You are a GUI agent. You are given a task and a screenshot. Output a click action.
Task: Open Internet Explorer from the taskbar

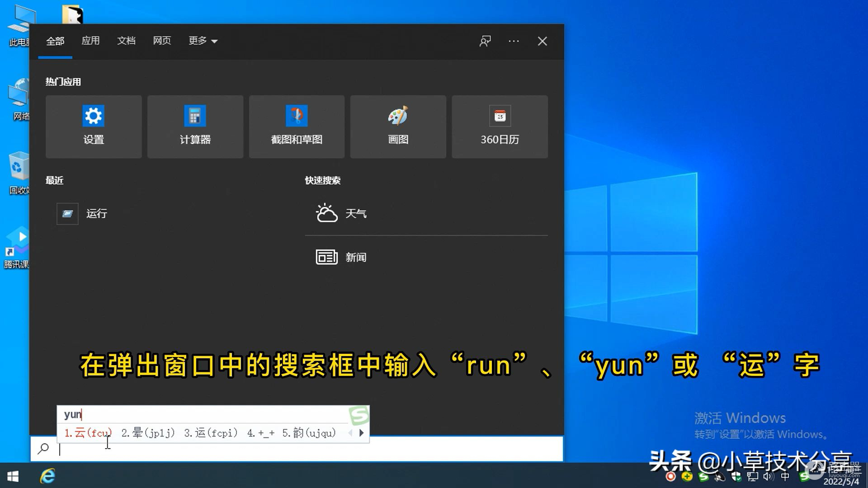pyautogui.click(x=47, y=476)
